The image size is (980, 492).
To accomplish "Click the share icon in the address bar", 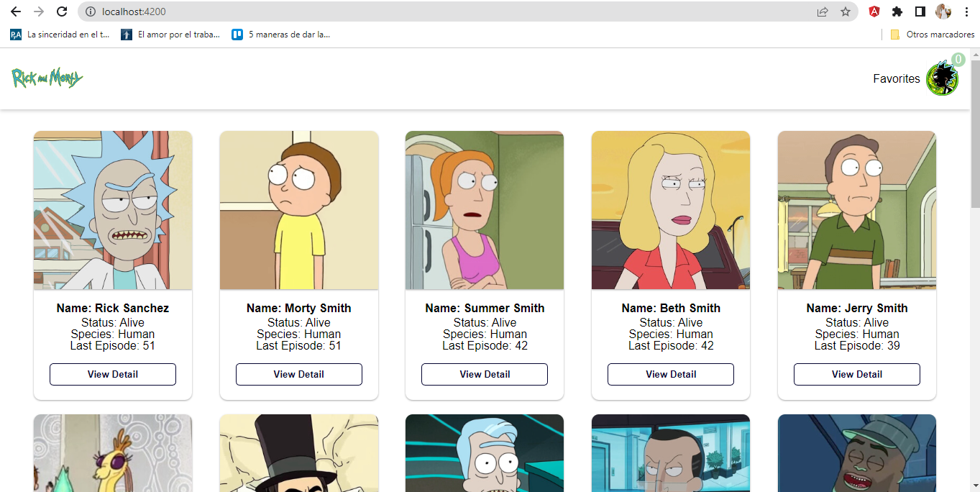I will (x=822, y=12).
